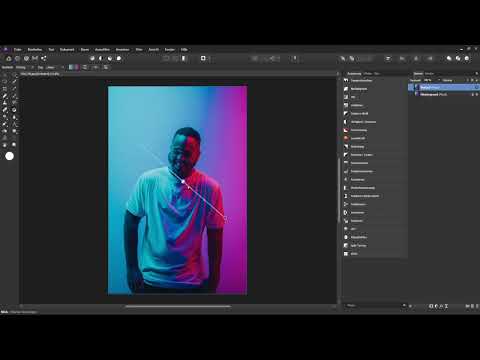Select the highlighted top layer row
This screenshot has width=480, height=360.
click(x=444, y=87)
